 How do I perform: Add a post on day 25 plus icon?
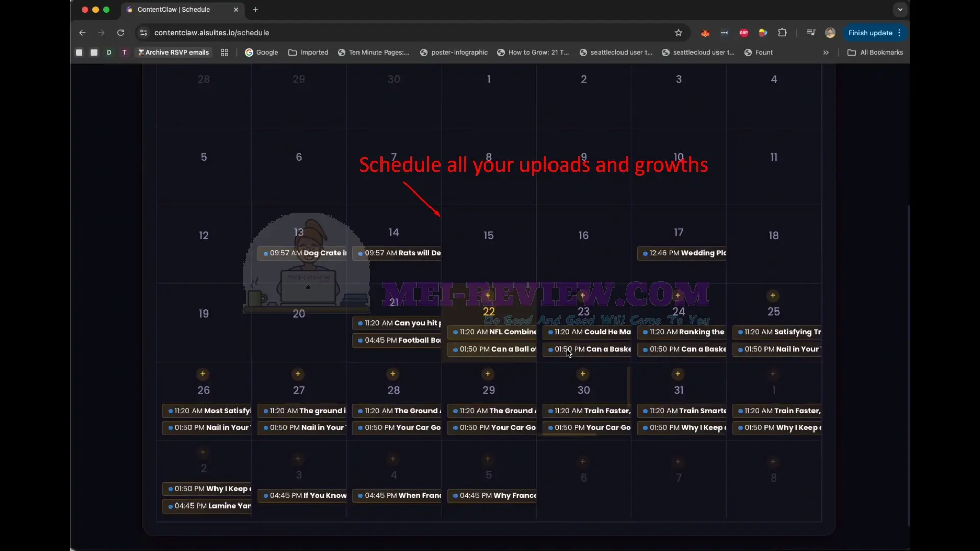(773, 296)
